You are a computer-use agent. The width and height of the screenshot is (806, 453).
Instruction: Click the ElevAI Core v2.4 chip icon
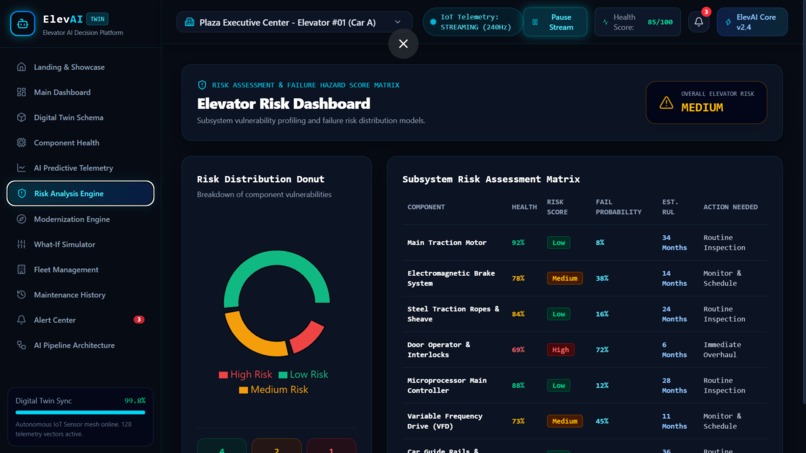coord(728,22)
